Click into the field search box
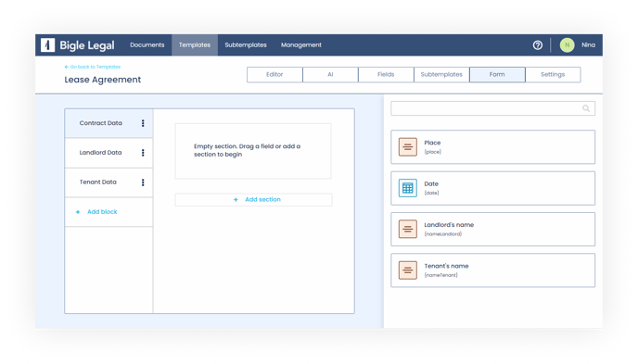 492,108
